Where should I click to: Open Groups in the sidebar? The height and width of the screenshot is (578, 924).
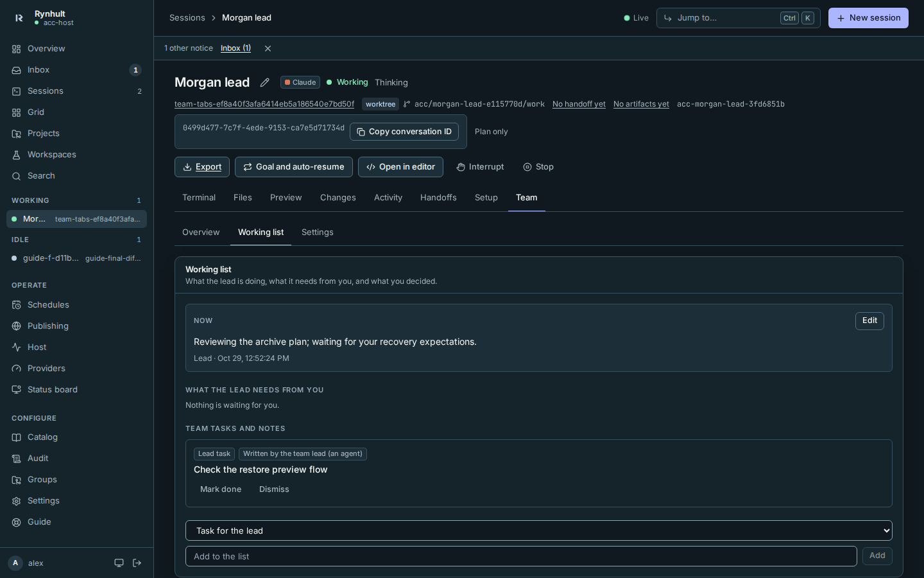(77, 480)
